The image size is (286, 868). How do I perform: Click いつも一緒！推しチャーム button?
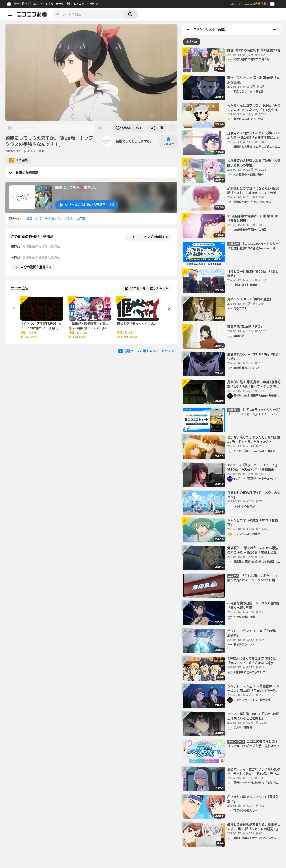[146, 288]
